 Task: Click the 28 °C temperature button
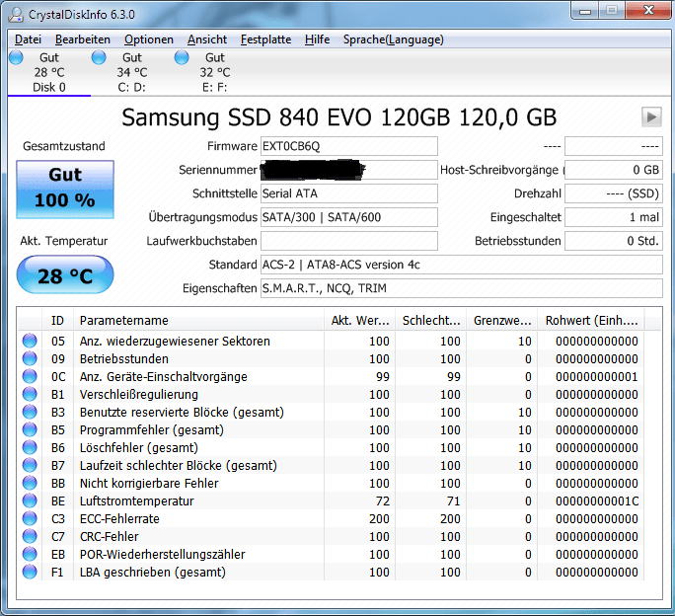(65, 274)
